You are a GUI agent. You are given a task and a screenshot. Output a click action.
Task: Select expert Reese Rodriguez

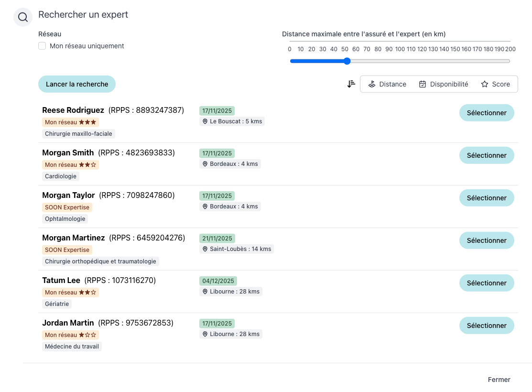point(487,113)
